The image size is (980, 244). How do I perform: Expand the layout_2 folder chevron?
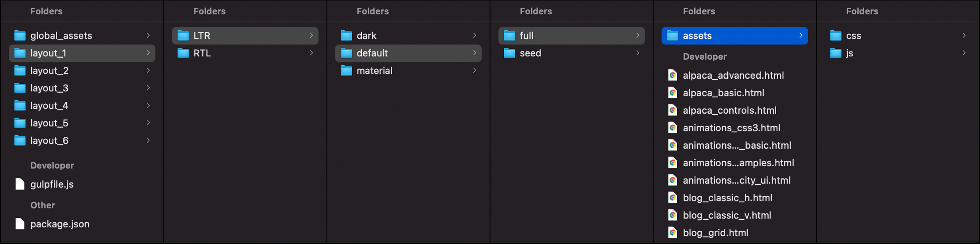coord(148,70)
